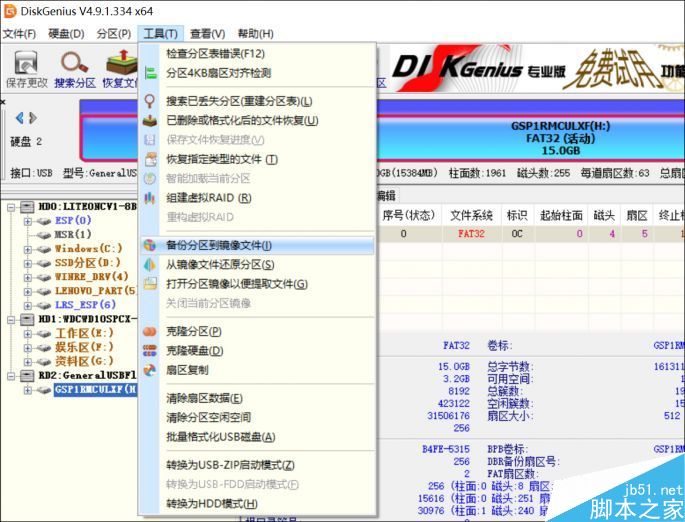Expand the SSD分区(D:) partition node
Image resolution: width=685 pixels, height=522 pixels.
(x=28, y=263)
